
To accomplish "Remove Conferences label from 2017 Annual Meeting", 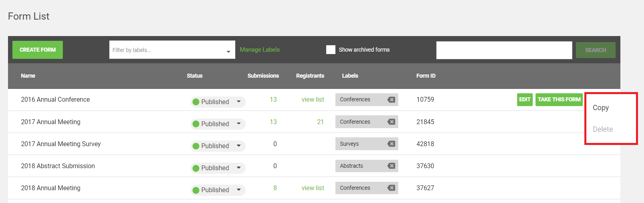I will [x=391, y=122].
